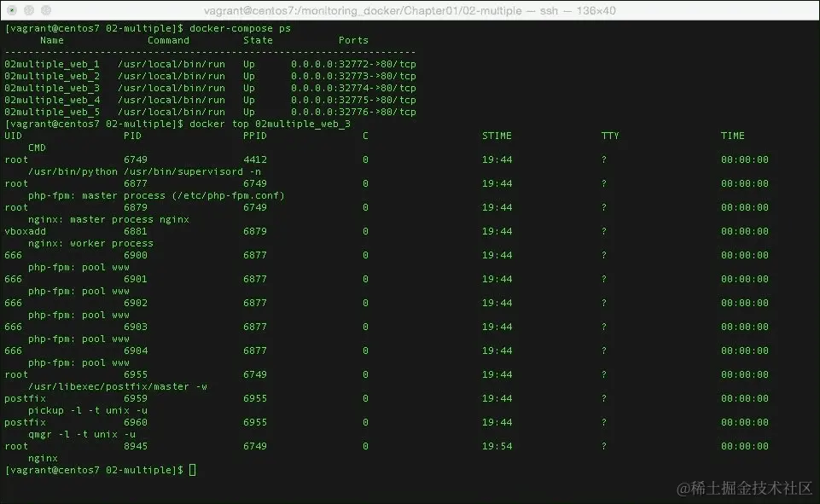This screenshot has width=820, height=504.
Task: Click container name 02multiple_web_2
Action: coord(52,77)
